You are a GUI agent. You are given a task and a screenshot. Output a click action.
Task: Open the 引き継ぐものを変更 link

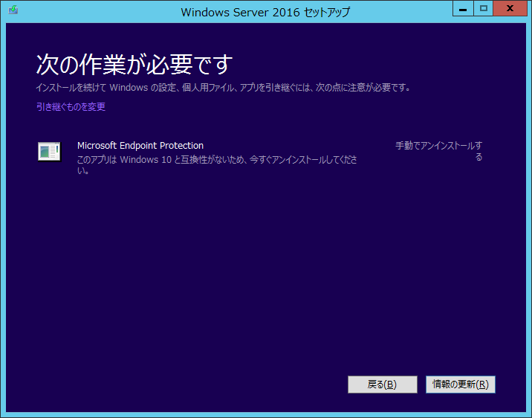pos(71,106)
